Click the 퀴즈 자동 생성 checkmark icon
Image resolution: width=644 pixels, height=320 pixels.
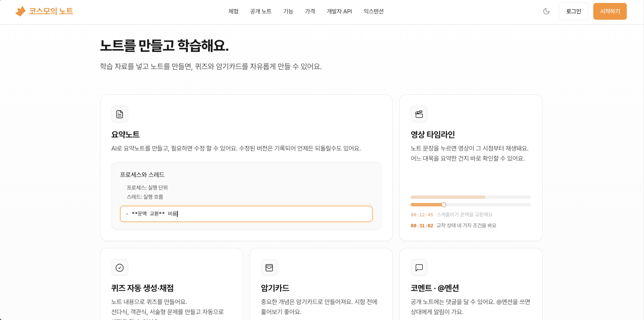pyautogui.click(x=120, y=268)
